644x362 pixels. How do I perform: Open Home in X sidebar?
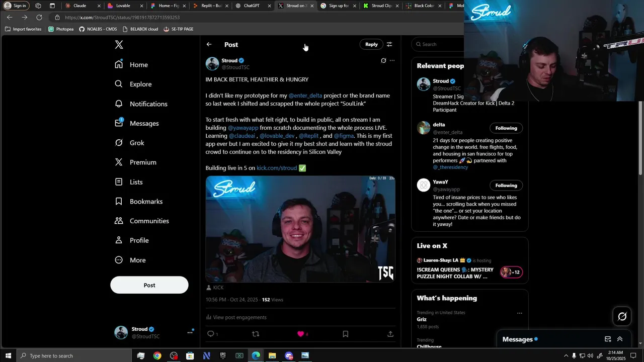pos(131,64)
